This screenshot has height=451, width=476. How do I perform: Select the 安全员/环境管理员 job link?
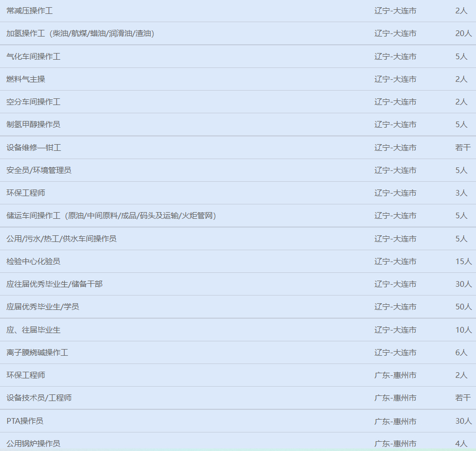(39, 170)
